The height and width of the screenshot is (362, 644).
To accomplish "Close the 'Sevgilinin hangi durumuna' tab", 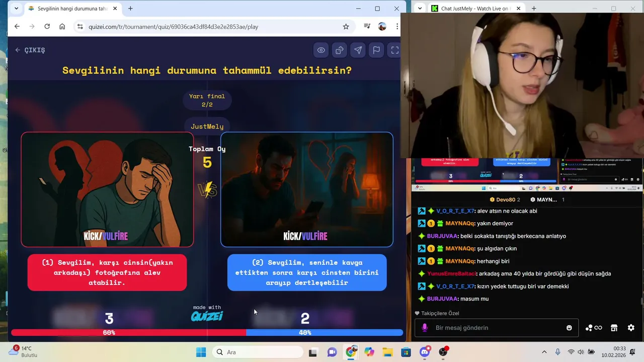I will (115, 9).
